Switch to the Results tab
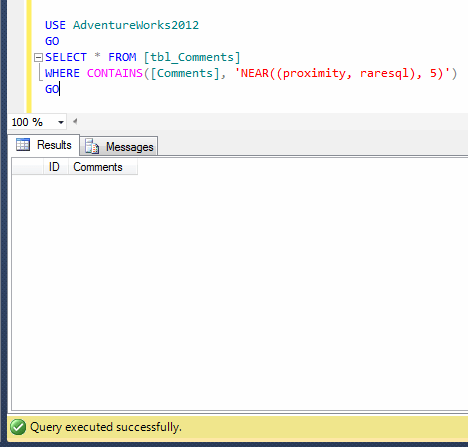 click(x=44, y=145)
